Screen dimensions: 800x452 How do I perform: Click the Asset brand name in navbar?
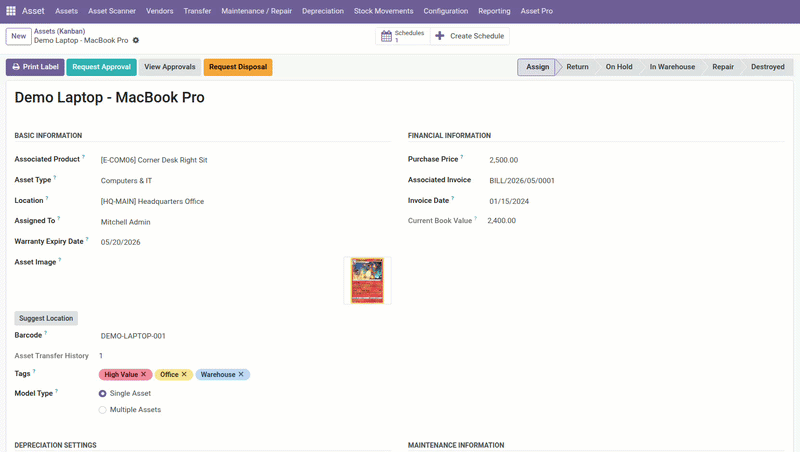coord(33,11)
